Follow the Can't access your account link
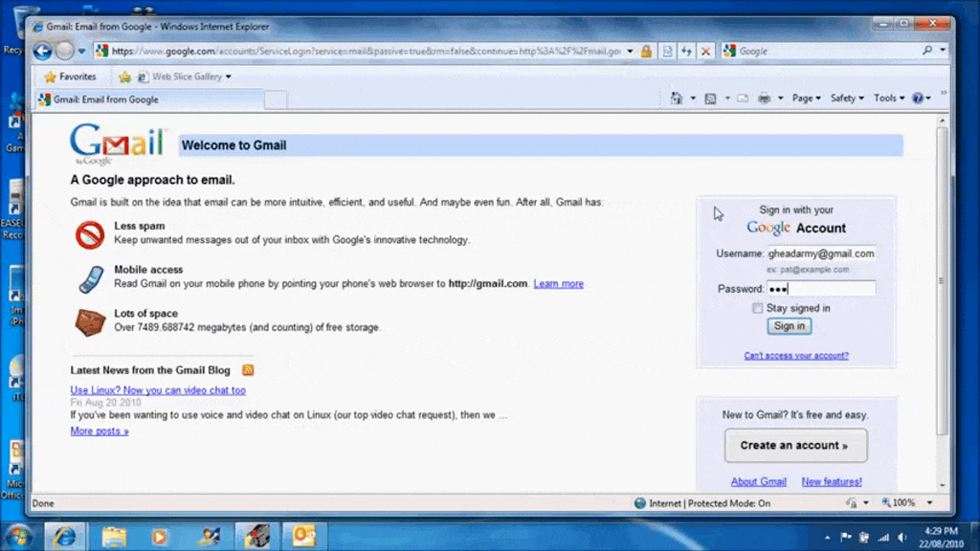The width and height of the screenshot is (980, 551). 795,356
